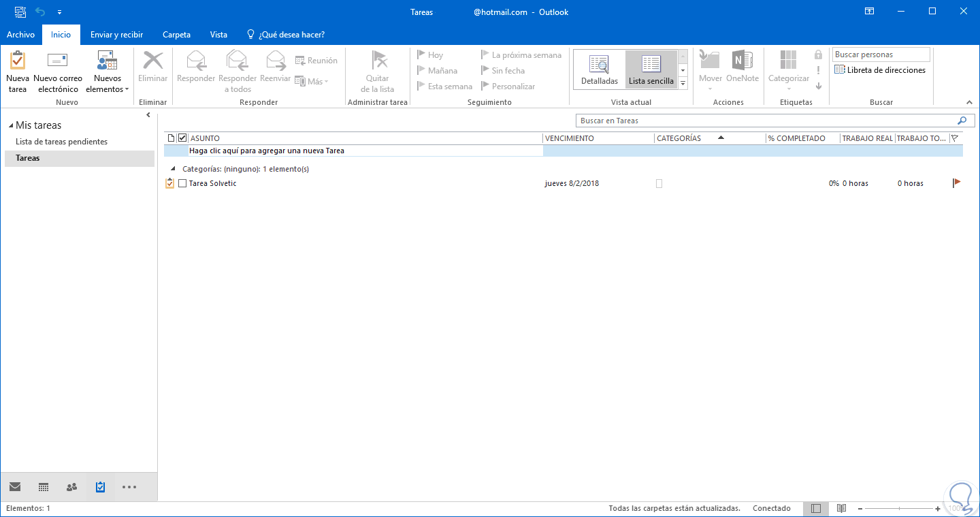
Task: Mark task as private with lock icon
Action: tap(819, 55)
